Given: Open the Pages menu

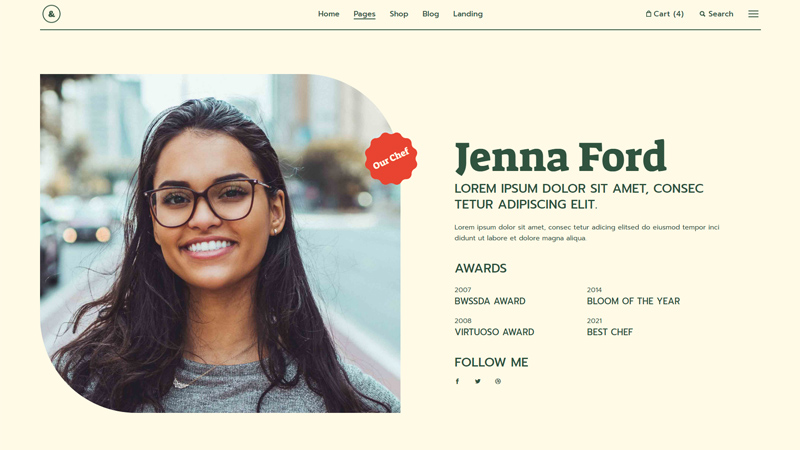Looking at the screenshot, I should pyautogui.click(x=364, y=14).
